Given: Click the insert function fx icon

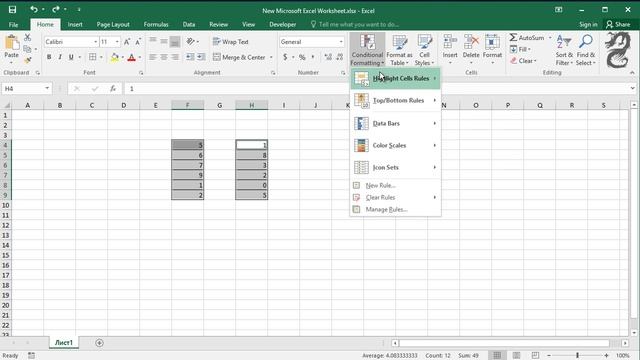Looking at the screenshot, I should [113, 89].
